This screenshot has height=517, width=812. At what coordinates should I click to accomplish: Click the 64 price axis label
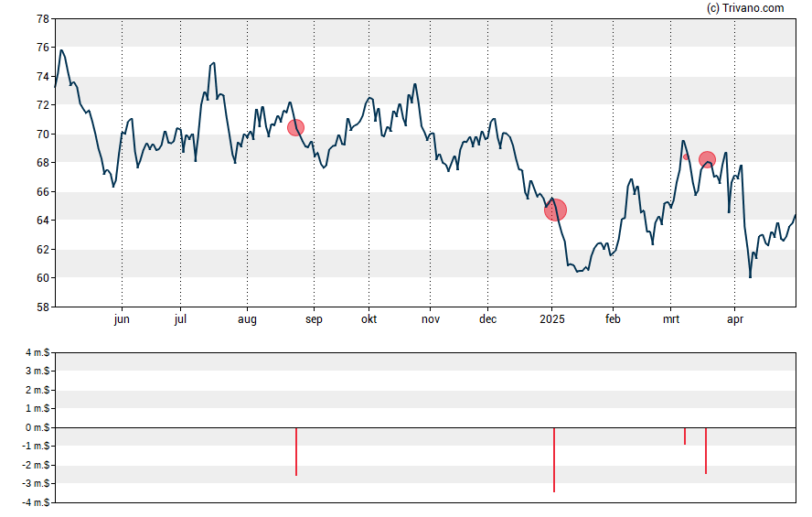pyautogui.click(x=43, y=220)
